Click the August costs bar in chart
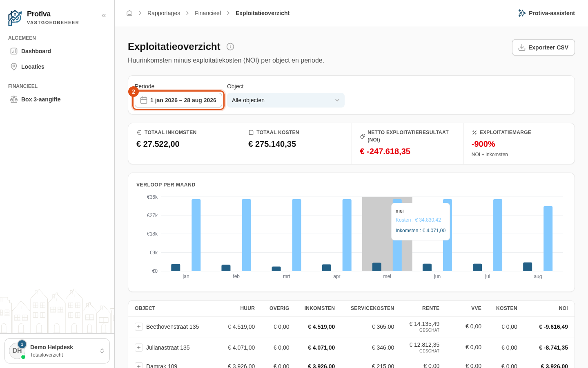 [x=548, y=238]
